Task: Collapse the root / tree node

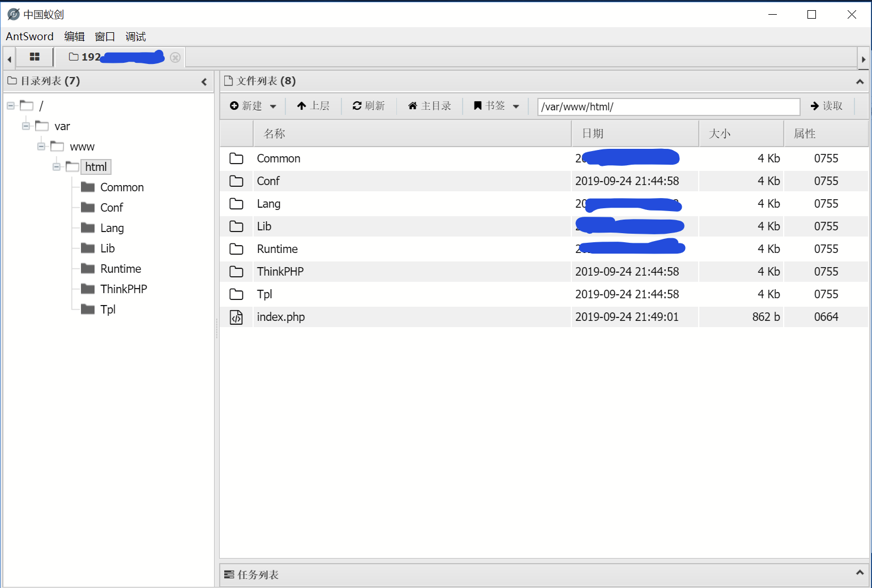Action: pyautogui.click(x=11, y=106)
